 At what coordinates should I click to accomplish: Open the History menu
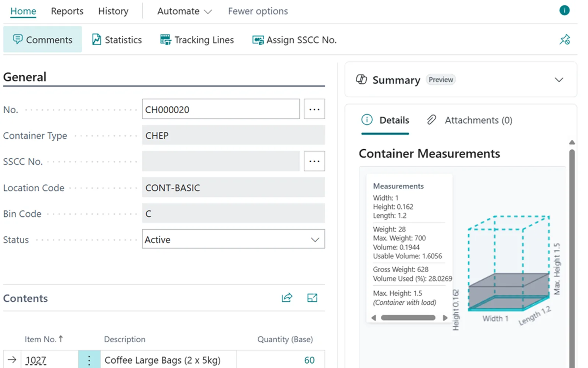coord(113,11)
